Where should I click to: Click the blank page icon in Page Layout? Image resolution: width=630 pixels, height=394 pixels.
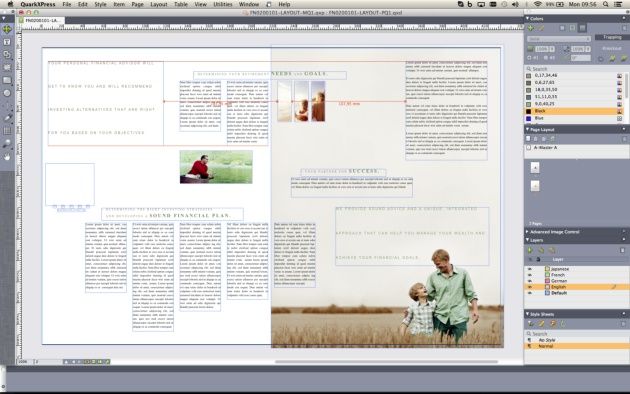[x=528, y=139]
